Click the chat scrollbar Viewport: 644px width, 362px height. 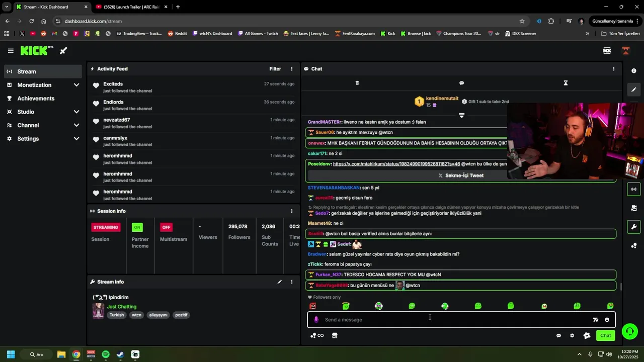click(x=620, y=287)
